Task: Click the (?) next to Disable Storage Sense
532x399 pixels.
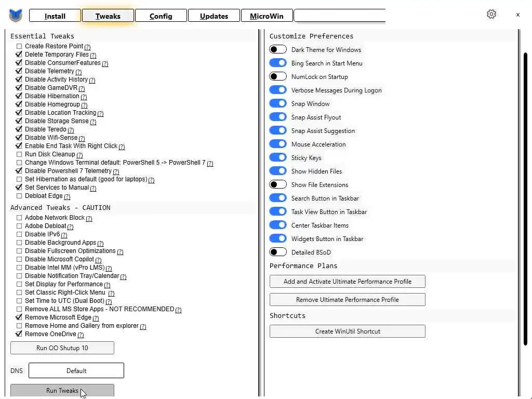Action: pos(94,122)
